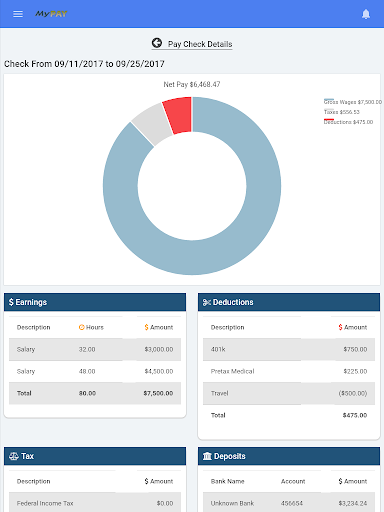The width and height of the screenshot is (384, 512).
Task: Click the clock icon beside Hours
Action: click(82, 327)
